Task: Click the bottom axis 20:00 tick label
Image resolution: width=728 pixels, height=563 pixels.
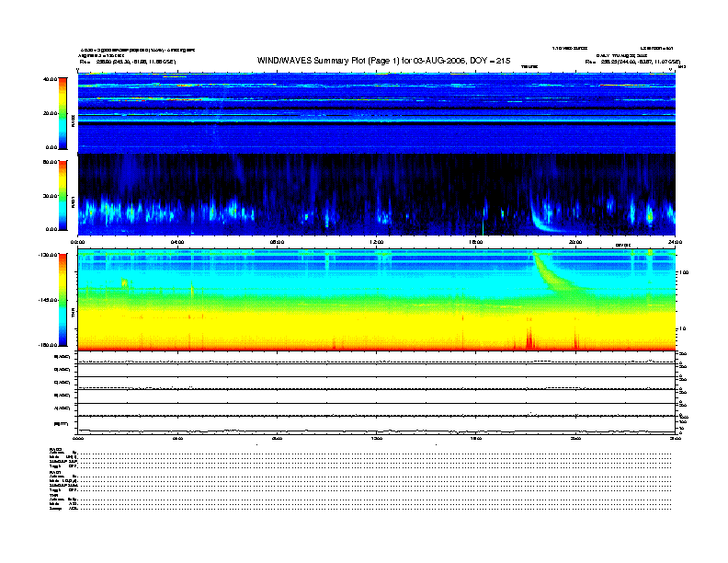Action: coord(575,438)
